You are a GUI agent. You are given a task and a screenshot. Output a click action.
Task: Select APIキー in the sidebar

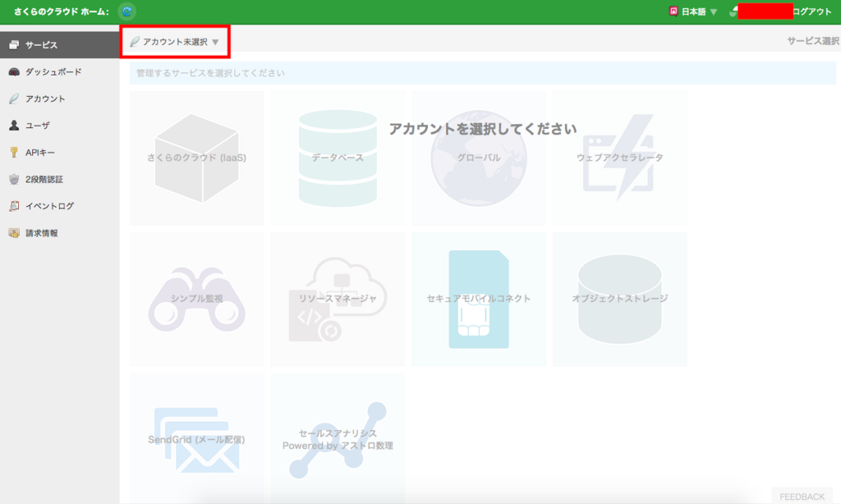(x=59, y=153)
